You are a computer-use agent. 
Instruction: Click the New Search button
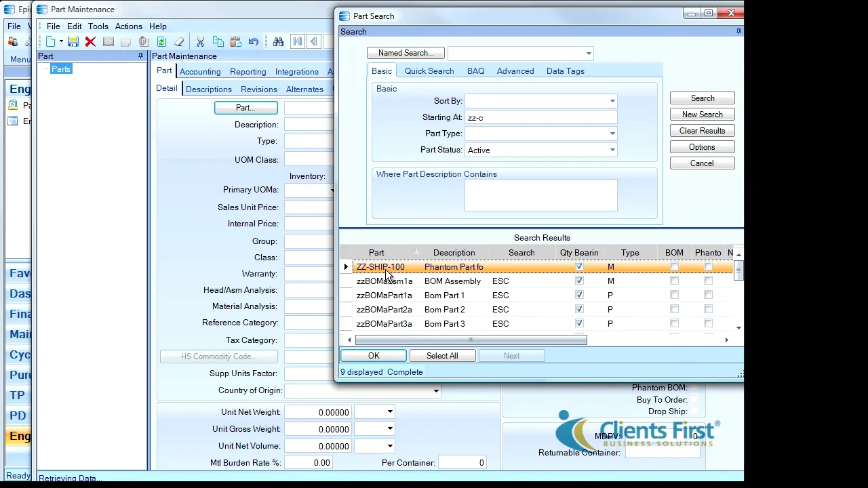[x=703, y=115]
